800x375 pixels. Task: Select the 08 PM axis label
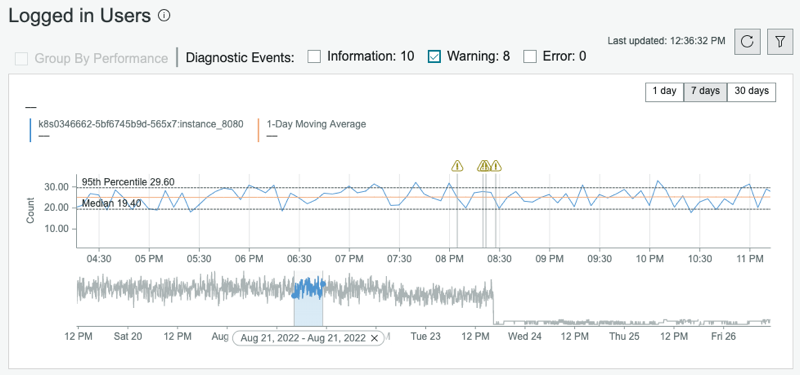[449, 259]
